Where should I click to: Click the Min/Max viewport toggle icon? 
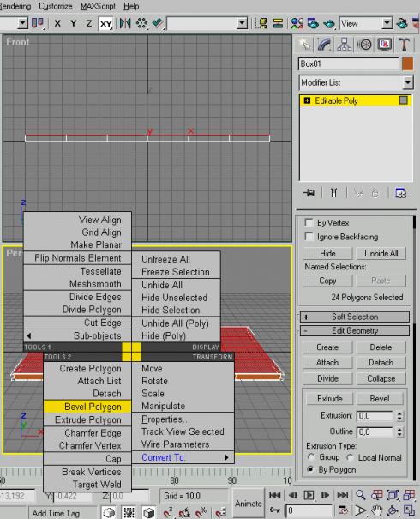(x=409, y=510)
